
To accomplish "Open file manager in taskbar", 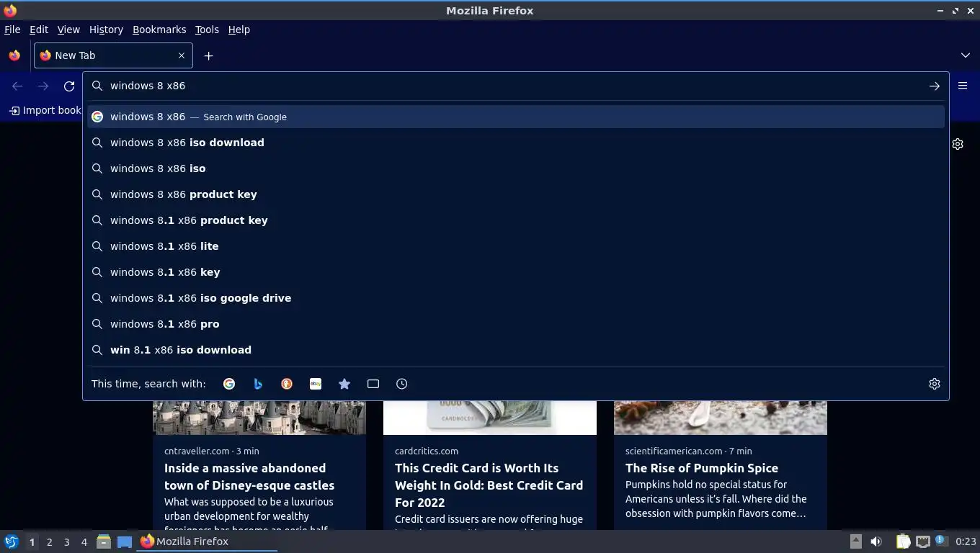I will click(104, 541).
